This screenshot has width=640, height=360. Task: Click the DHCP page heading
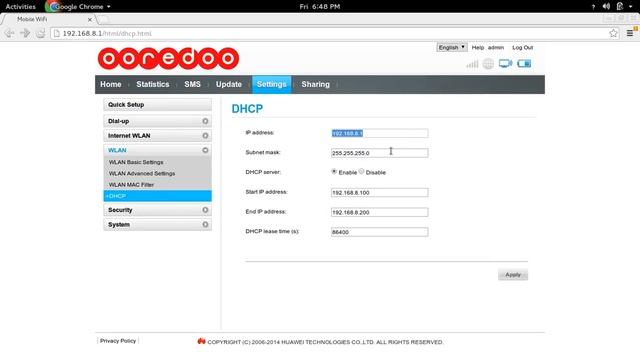tap(247, 109)
